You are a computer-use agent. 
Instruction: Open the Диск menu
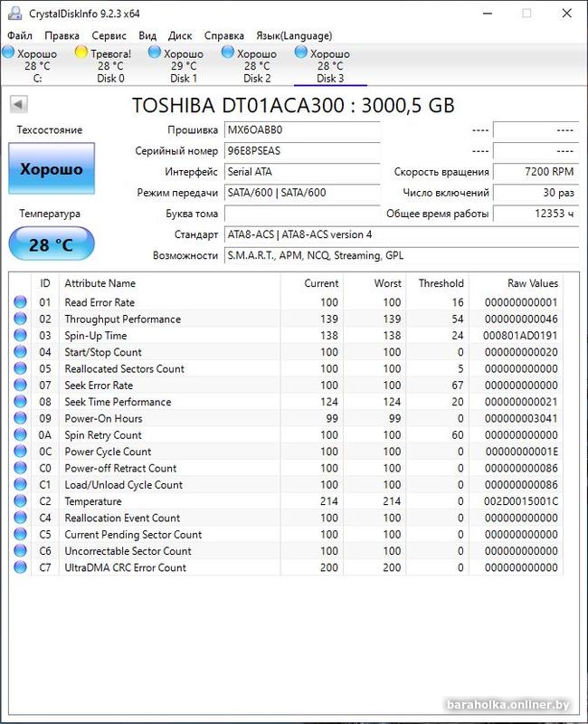pyautogui.click(x=180, y=35)
